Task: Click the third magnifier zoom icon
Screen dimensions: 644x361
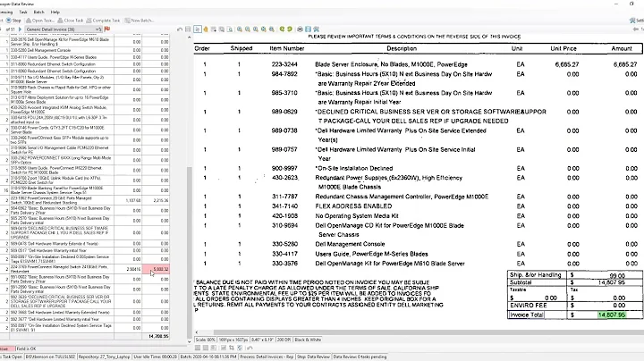Action: [256, 29]
